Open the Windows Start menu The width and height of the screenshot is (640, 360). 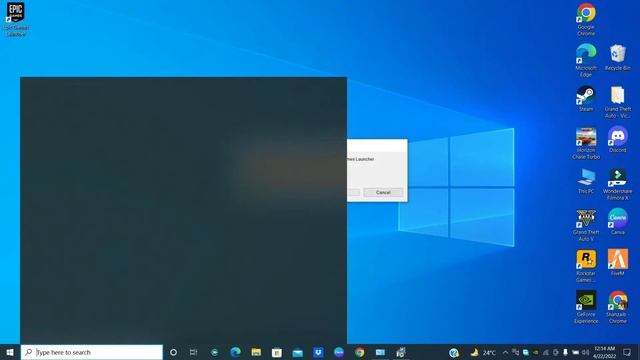click(x=10, y=352)
